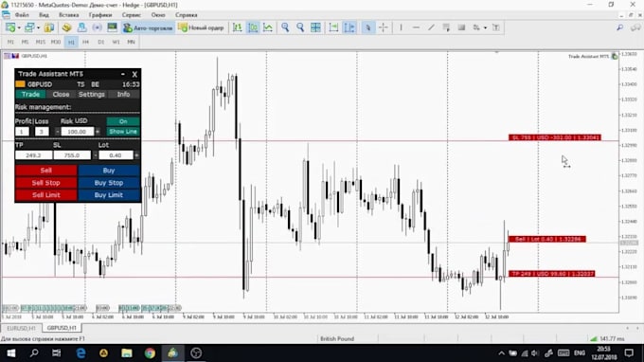Image resolution: width=644 pixels, height=362 pixels.
Task: Select the text label tool
Action: coord(496,27)
